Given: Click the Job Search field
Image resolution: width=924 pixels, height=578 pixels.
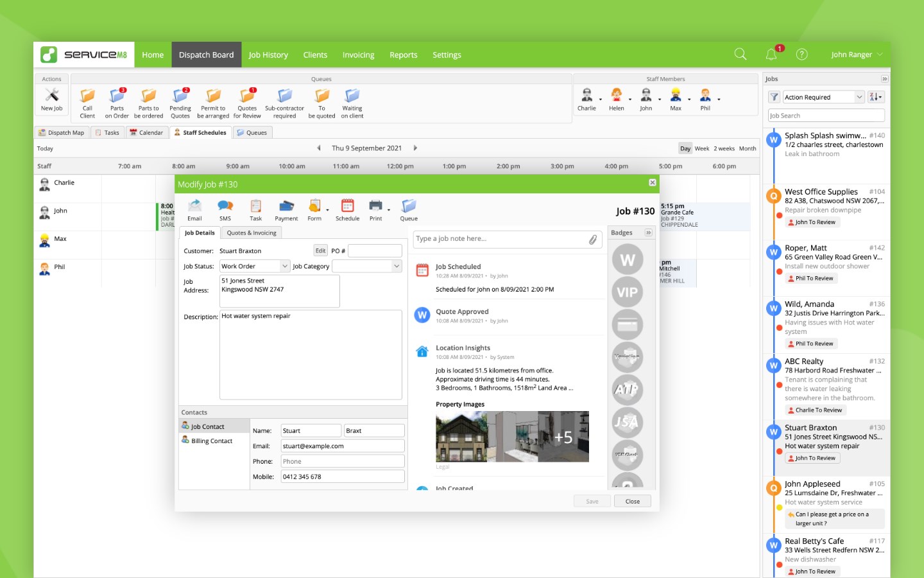Looking at the screenshot, I should click(x=826, y=116).
